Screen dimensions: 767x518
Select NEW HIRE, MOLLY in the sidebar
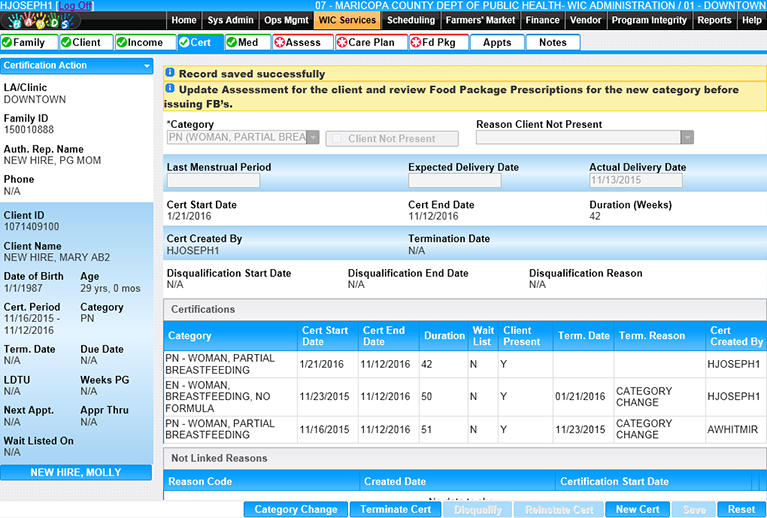(76, 472)
